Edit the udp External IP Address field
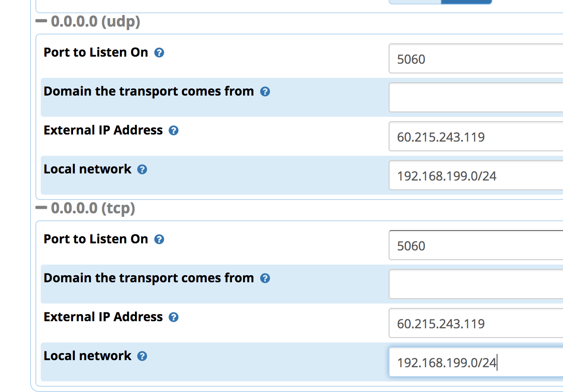 476,136
